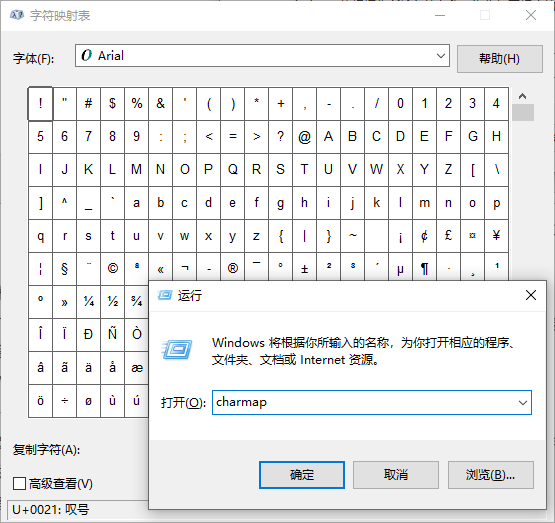
Task: Choose the percent % character cell
Action: tap(136, 103)
